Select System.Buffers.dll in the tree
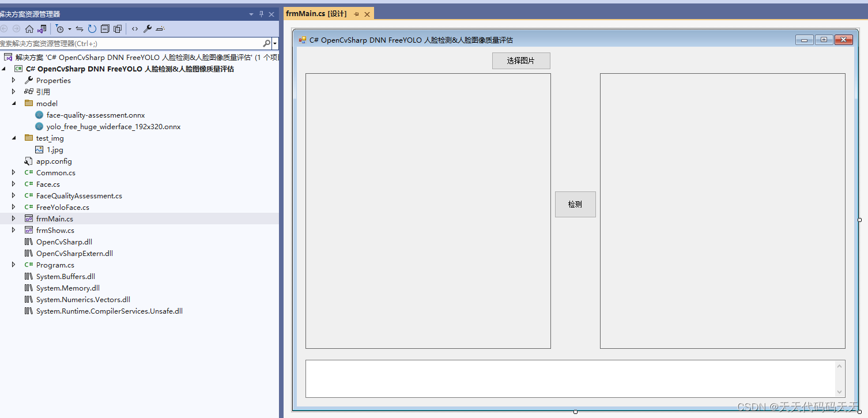868x418 pixels. 66,276
